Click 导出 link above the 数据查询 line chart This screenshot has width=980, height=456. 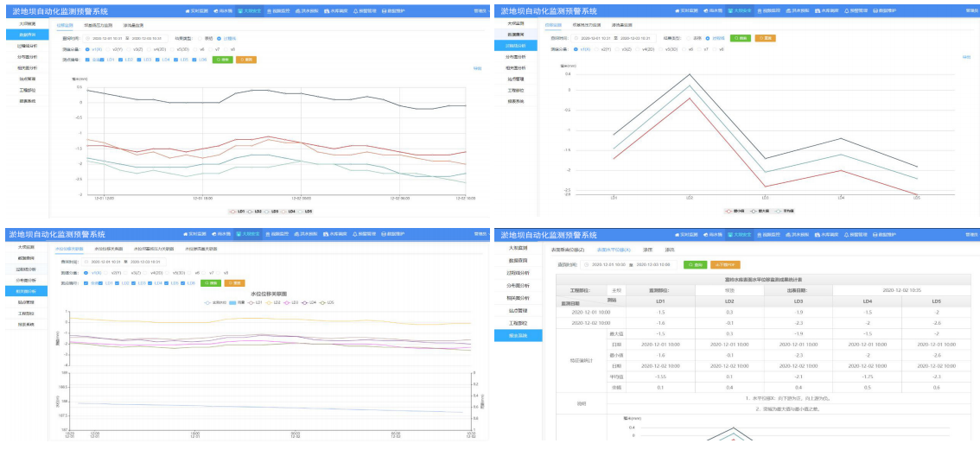pyautogui.click(x=478, y=69)
